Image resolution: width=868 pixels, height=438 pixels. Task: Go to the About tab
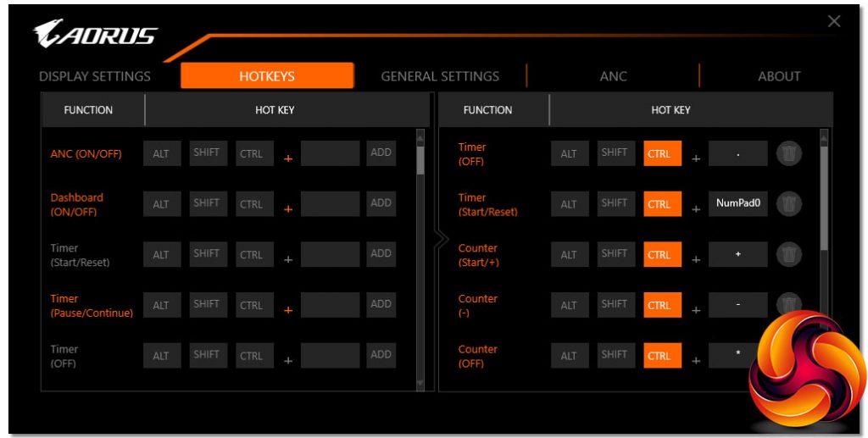coord(779,76)
